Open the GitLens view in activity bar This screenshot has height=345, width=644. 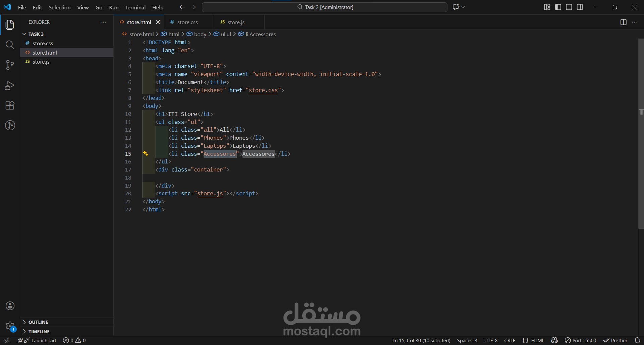(10, 126)
